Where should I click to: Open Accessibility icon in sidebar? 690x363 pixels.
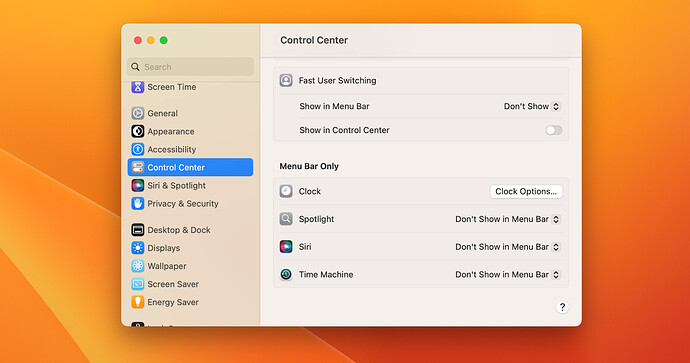[138, 149]
